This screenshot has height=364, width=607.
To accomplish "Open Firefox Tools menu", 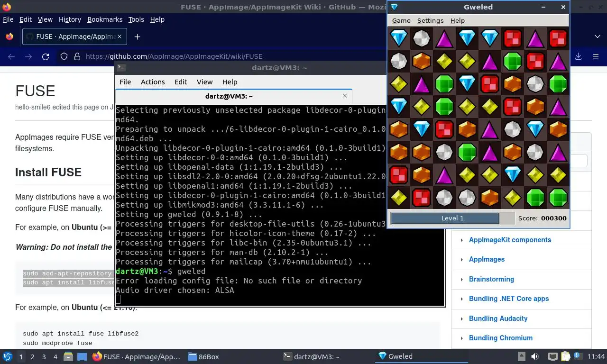I will point(136,19).
